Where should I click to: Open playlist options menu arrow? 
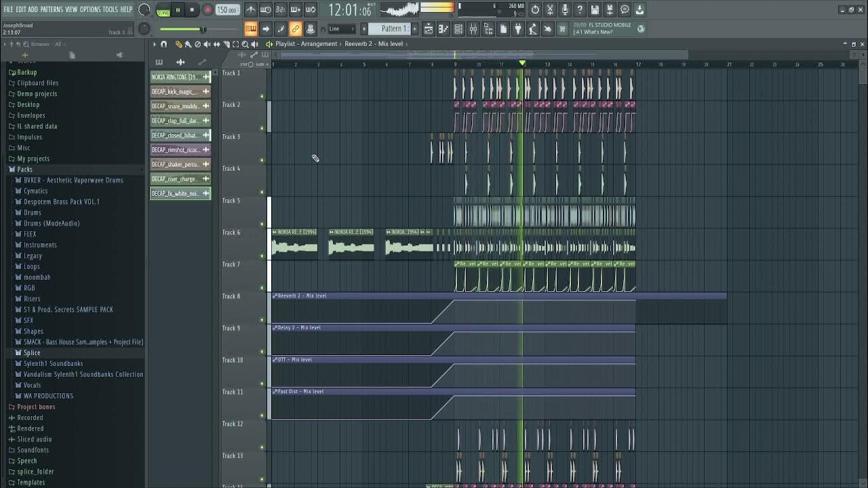pos(154,44)
